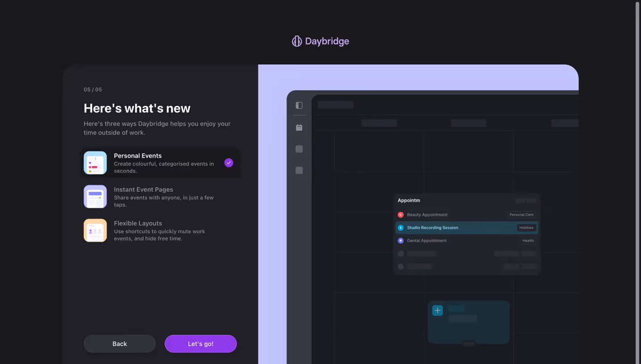Open the sidebar panel toggle icon

pyautogui.click(x=299, y=105)
